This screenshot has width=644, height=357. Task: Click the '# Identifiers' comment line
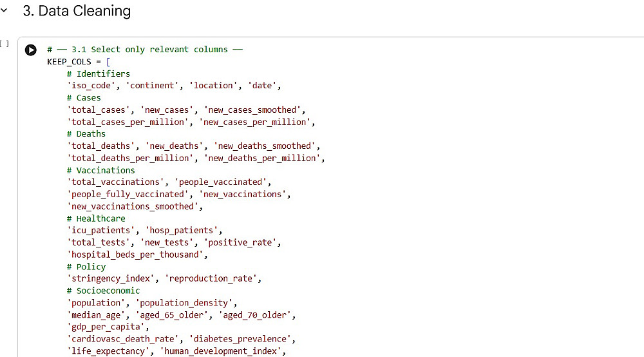point(99,73)
